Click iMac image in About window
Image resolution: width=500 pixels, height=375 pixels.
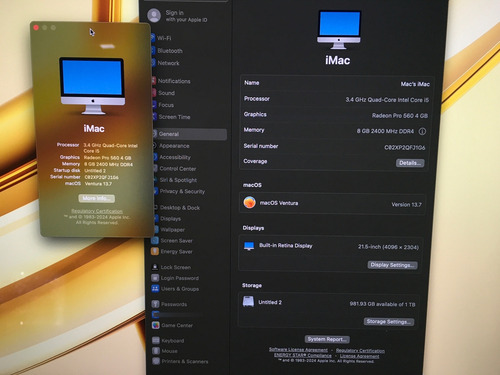pos(92,86)
